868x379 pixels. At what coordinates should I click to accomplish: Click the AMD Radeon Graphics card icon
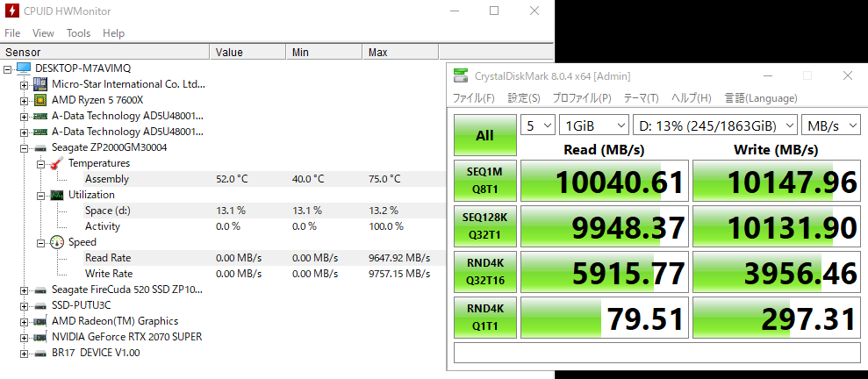pos(39,321)
